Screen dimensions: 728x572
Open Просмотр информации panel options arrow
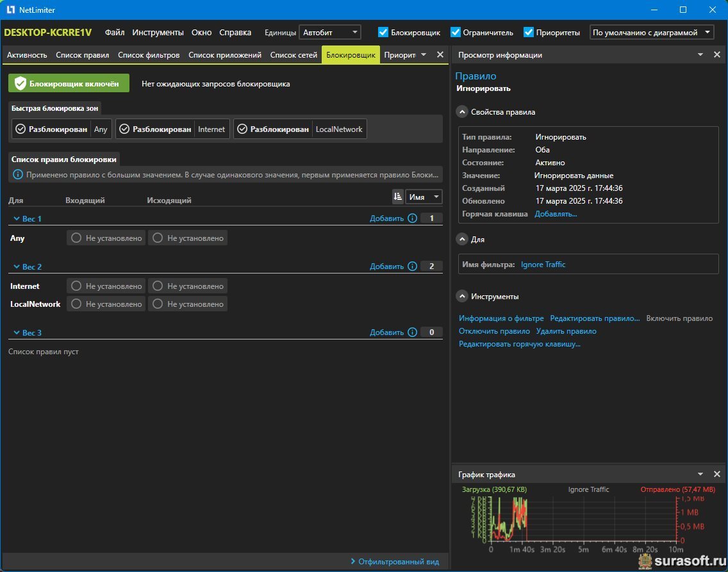pyautogui.click(x=700, y=54)
